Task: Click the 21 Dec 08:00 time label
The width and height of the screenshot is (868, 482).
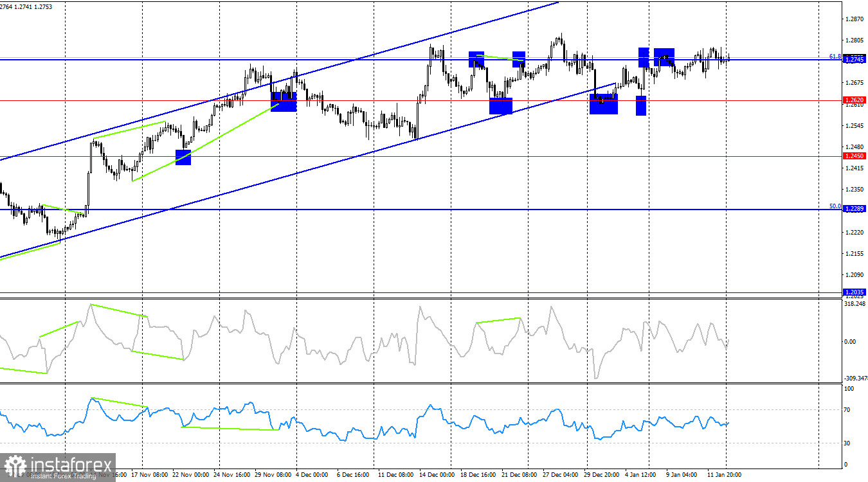Action: point(520,475)
